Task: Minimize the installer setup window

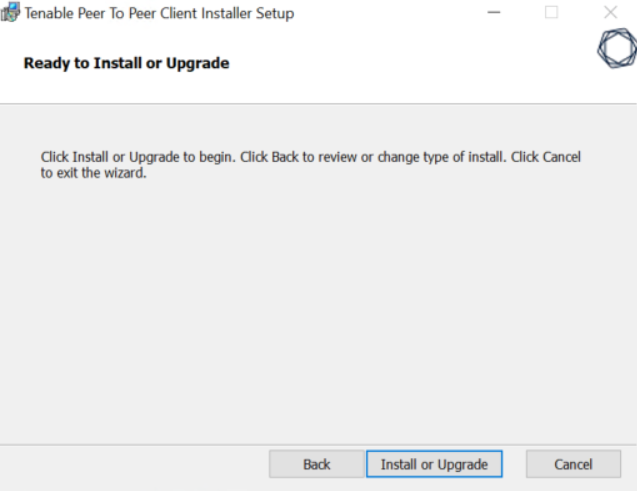Action: pos(493,14)
